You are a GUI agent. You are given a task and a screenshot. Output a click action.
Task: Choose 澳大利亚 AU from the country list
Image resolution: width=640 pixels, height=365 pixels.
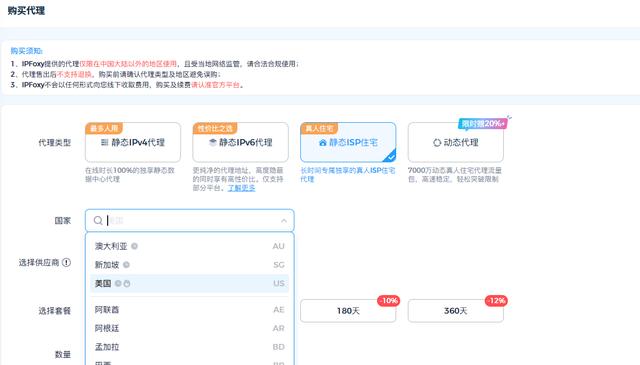point(189,246)
